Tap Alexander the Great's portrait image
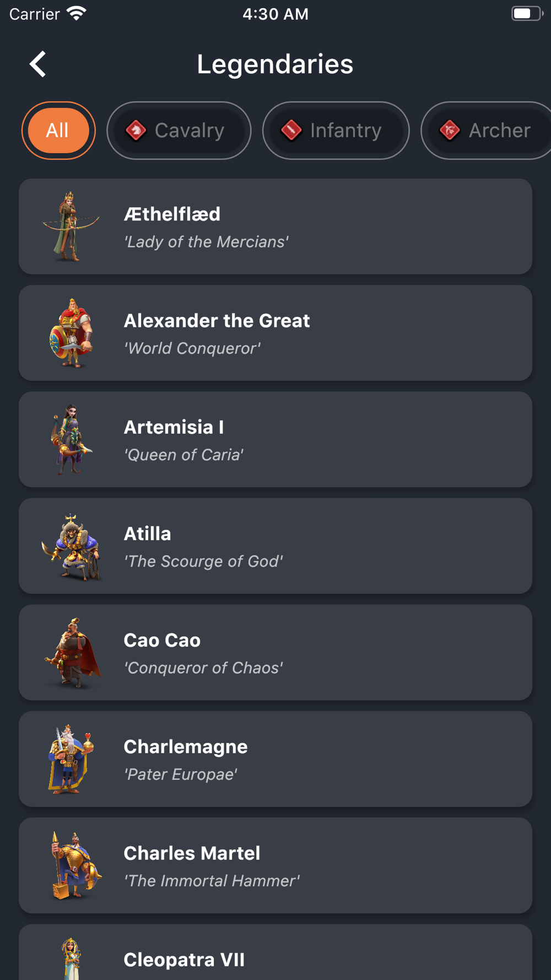The image size is (551, 980). pyautogui.click(x=71, y=333)
